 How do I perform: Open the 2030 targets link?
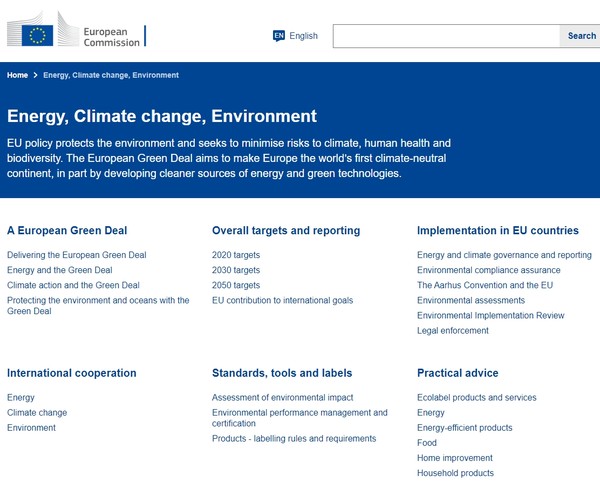tap(236, 270)
